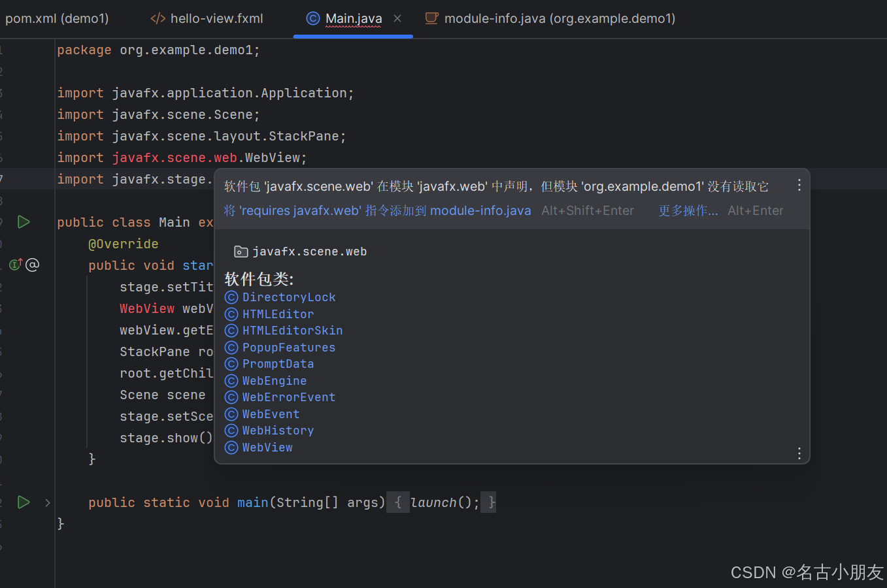Click the module-info.java coffee cup file icon
Screen dimensions: 887x588
[x=431, y=18]
